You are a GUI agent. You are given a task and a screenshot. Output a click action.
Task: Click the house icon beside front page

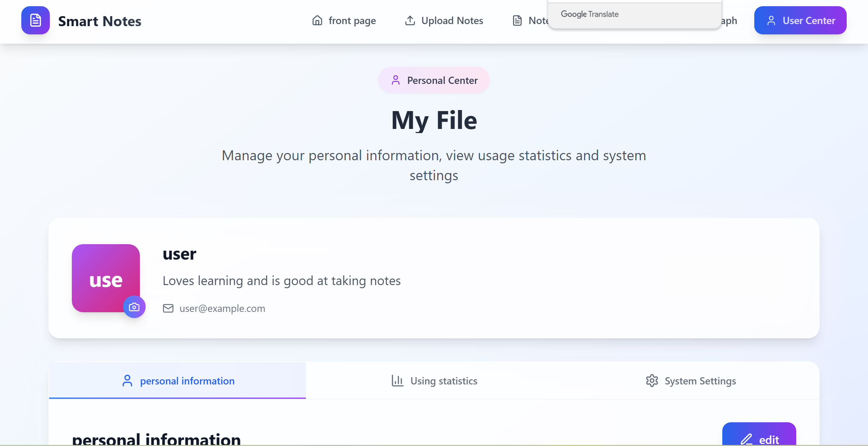(x=317, y=21)
